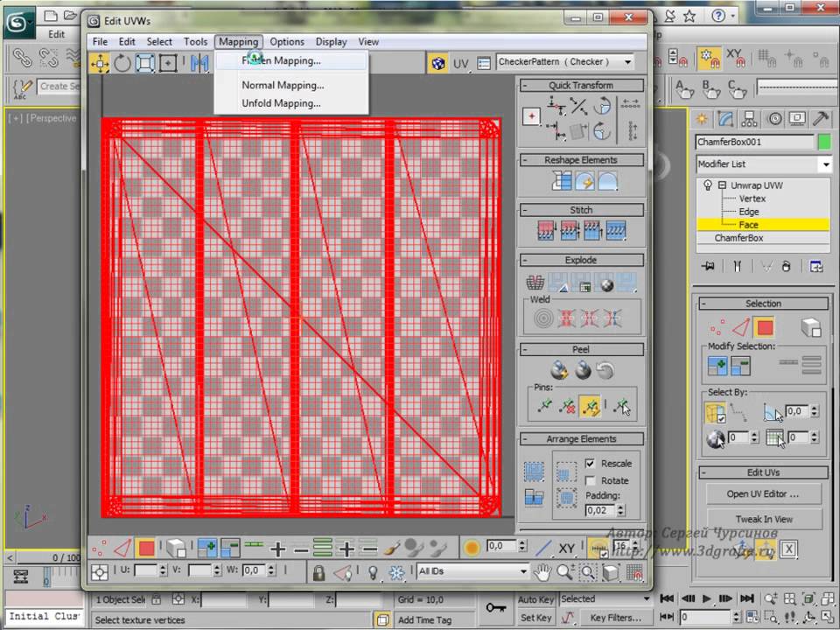This screenshot has height=630, width=840.
Task: Open the Options menu
Action: point(286,41)
